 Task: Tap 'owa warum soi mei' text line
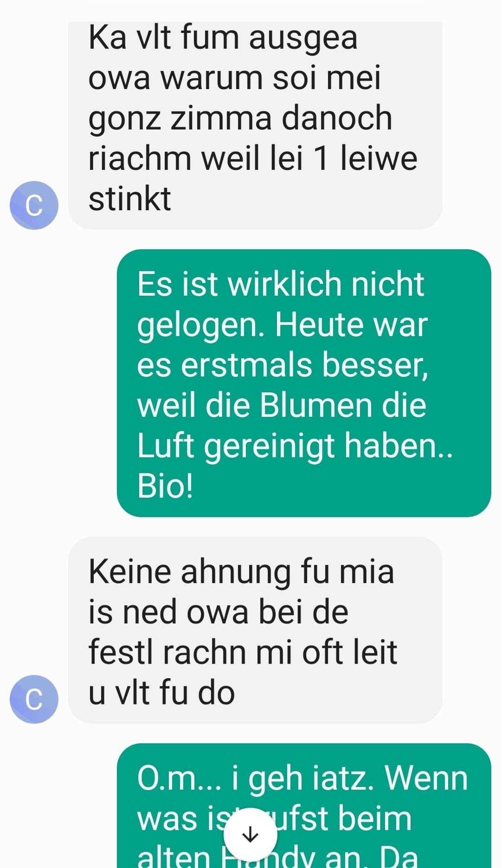coord(234,77)
